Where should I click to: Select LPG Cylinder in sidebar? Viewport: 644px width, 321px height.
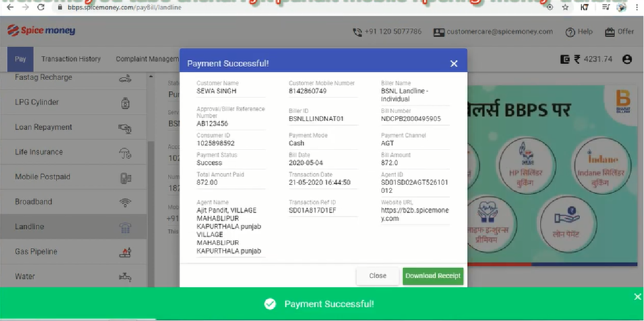(x=73, y=102)
